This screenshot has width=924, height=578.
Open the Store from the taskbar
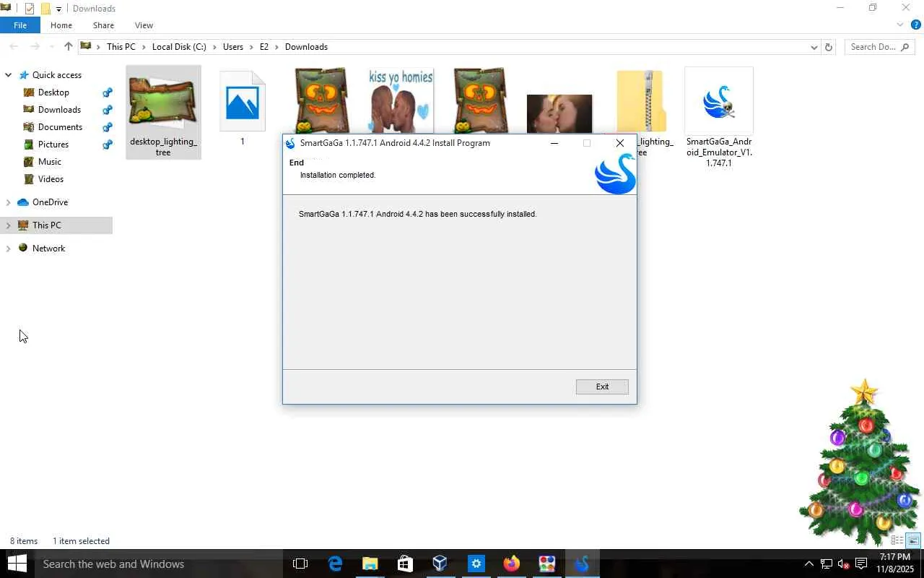[x=405, y=564]
